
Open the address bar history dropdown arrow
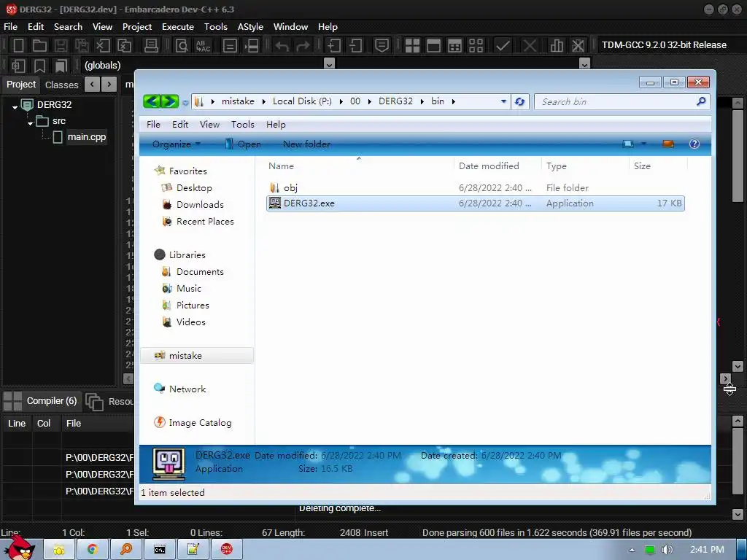click(x=503, y=101)
